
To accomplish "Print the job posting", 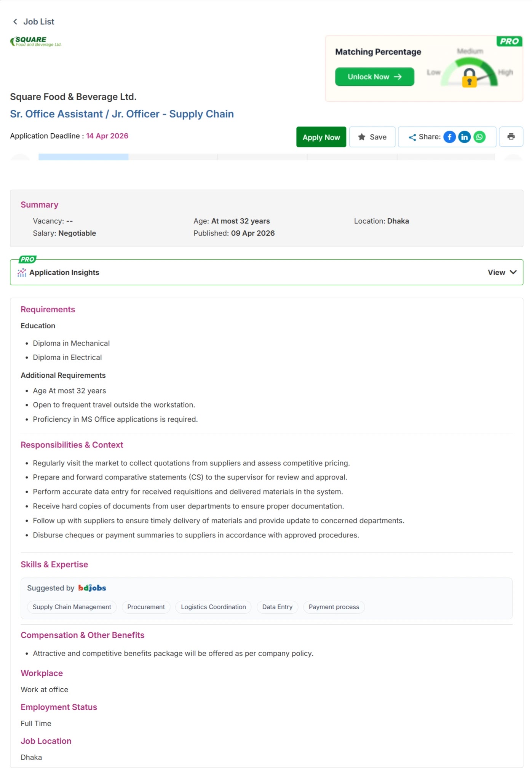I will click(511, 137).
